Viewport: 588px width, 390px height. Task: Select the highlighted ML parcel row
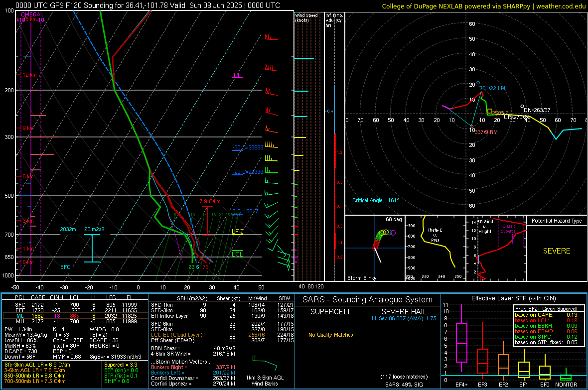[x=75, y=316]
